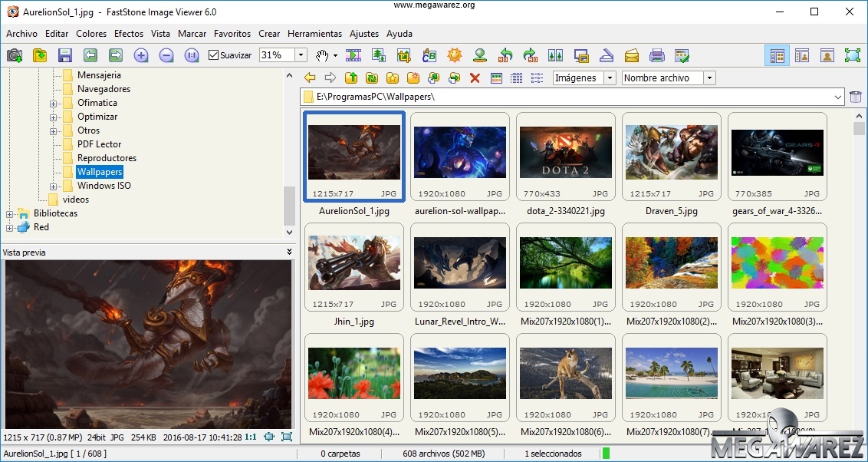
Task: Open the Archivo menu
Action: [21, 34]
